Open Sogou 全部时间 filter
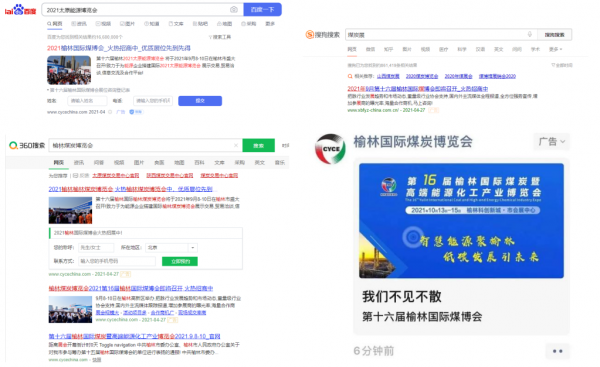This screenshot has width=600, height=367. [x=562, y=65]
